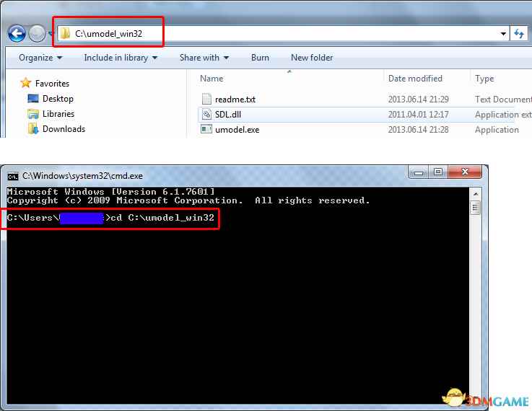
Task: Click the Text Document type cell
Action: click(503, 100)
